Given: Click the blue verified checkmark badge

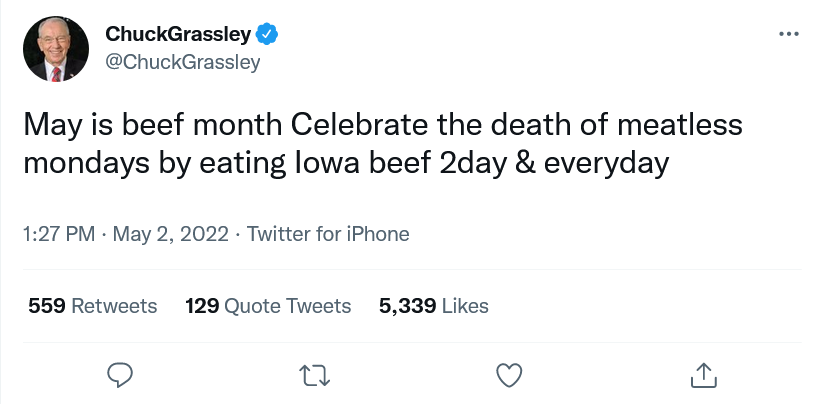Looking at the screenshot, I should pyautogui.click(x=266, y=34).
